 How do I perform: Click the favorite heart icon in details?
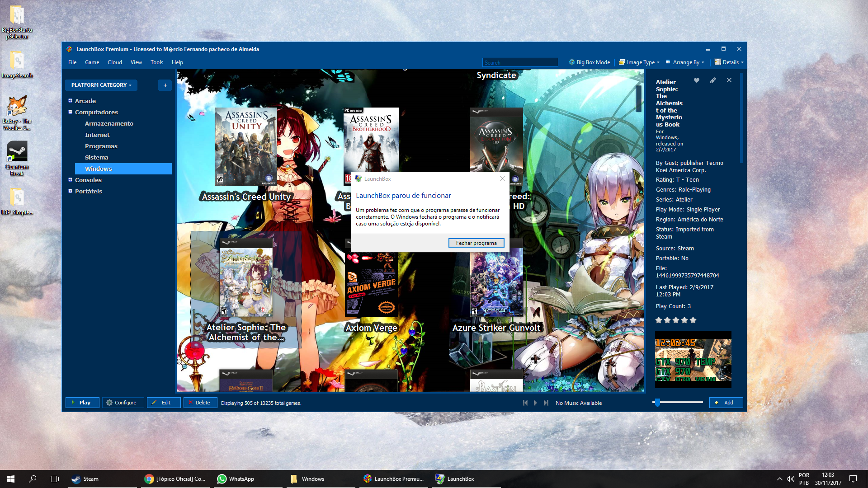(697, 80)
